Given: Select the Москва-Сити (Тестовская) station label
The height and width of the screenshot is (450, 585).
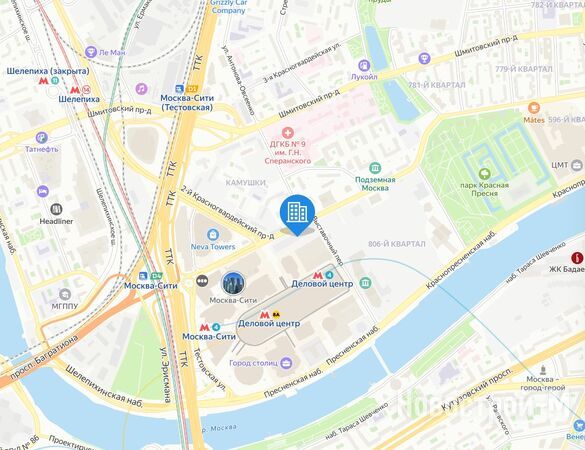Looking at the screenshot, I should [x=187, y=103].
